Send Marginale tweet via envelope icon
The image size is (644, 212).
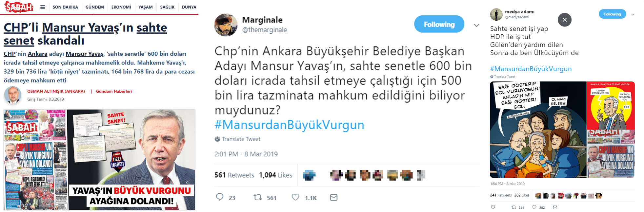click(334, 197)
